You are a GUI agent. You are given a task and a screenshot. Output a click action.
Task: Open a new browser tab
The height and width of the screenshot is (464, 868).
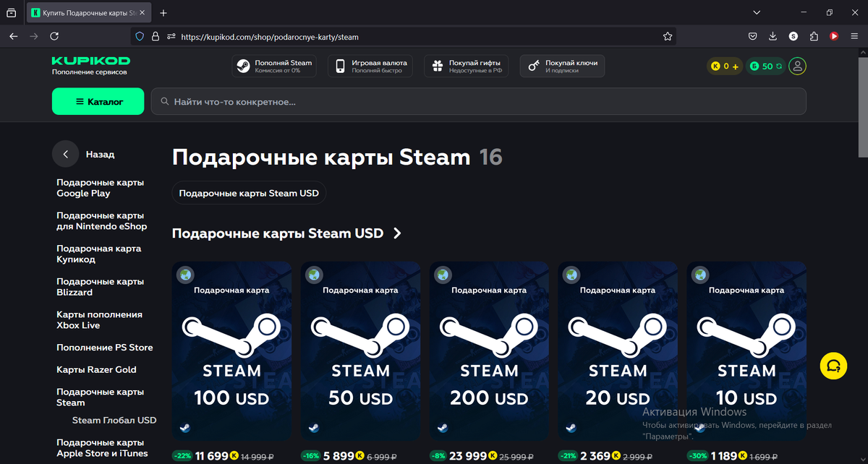coord(163,13)
